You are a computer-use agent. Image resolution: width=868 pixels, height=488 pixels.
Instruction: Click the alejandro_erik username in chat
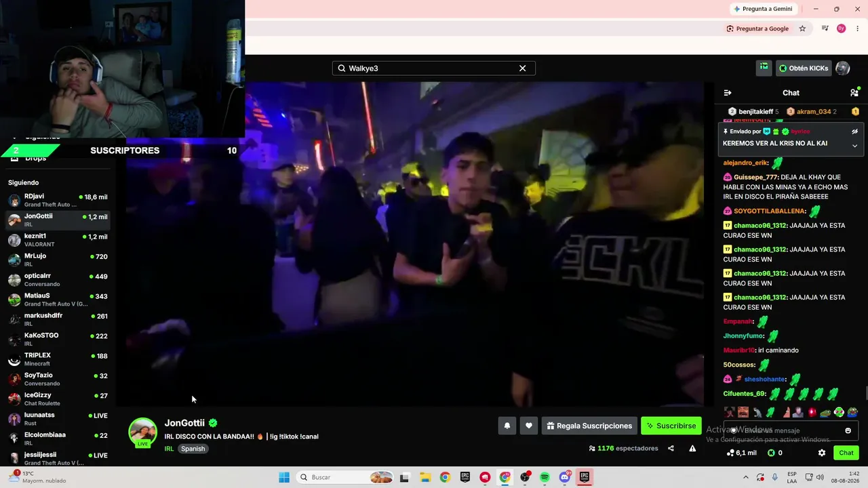(746, 163)
